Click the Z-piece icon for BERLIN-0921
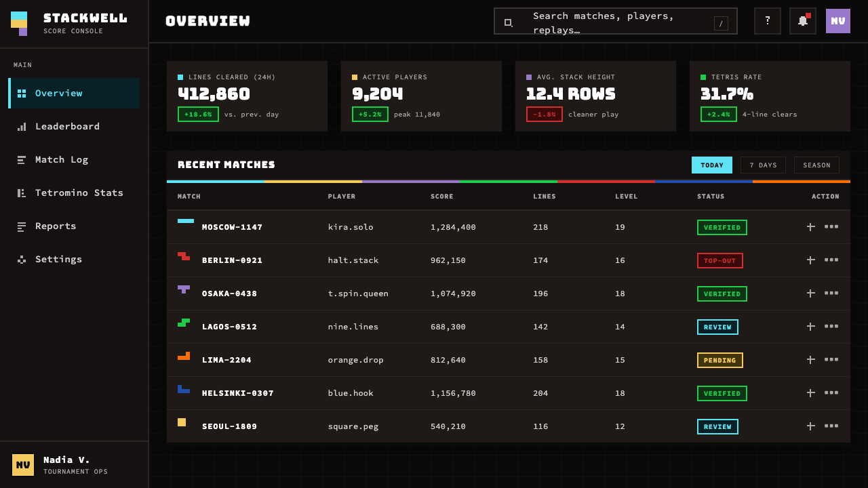The width and height of the screenshot is (868, 488). coord(184,256)
